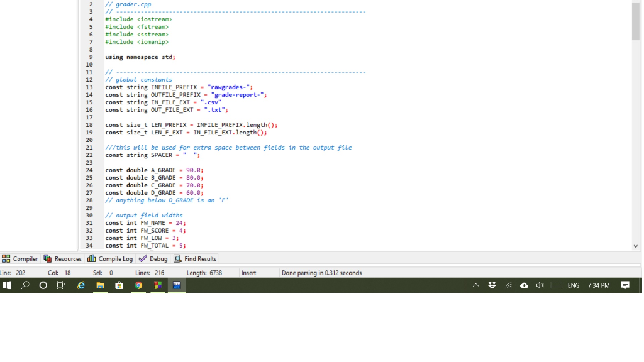The height and width of the screenshot is (362, 644).
Task: Launch Internet Explorer from the taskbar
Action: [x=81, y=285]
